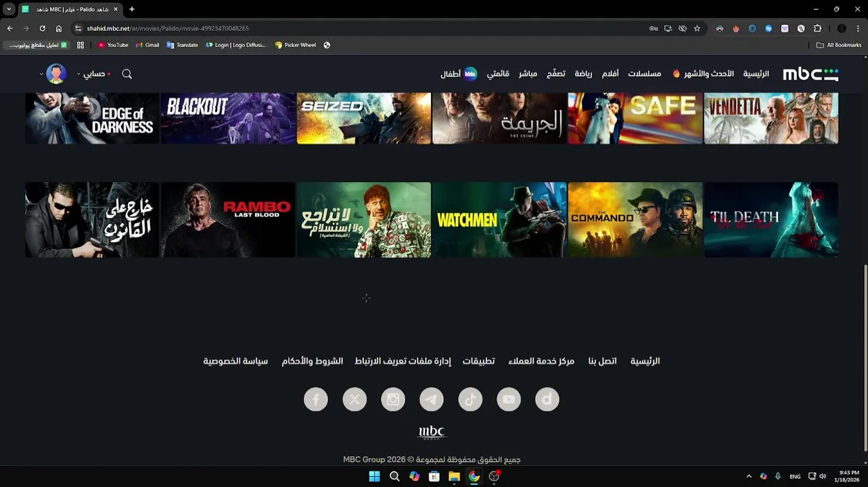Expand the arrow beside profile avatar
Viewport: 868px width, 487px height.
[x=41, y=74]
